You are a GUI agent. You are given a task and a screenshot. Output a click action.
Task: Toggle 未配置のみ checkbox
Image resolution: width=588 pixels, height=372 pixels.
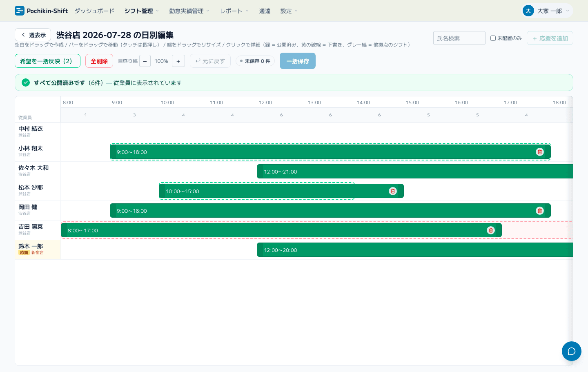coord(493,38)
